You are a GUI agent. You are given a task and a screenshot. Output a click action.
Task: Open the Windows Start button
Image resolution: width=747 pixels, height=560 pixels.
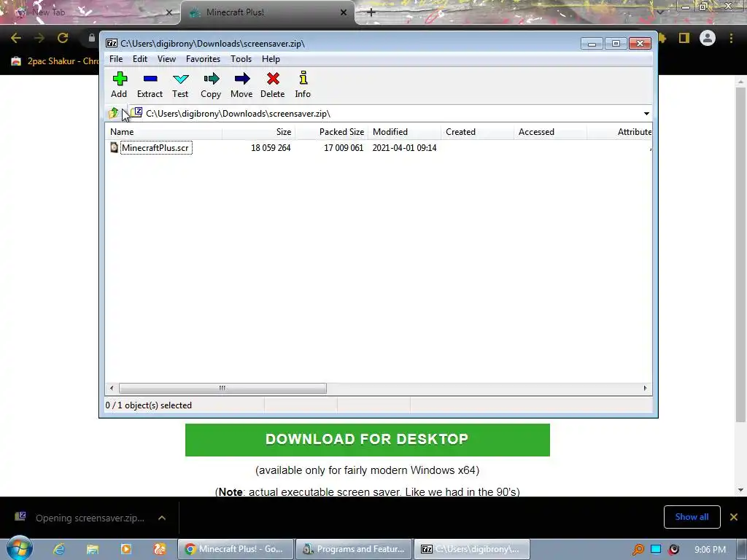coord(20,548)
